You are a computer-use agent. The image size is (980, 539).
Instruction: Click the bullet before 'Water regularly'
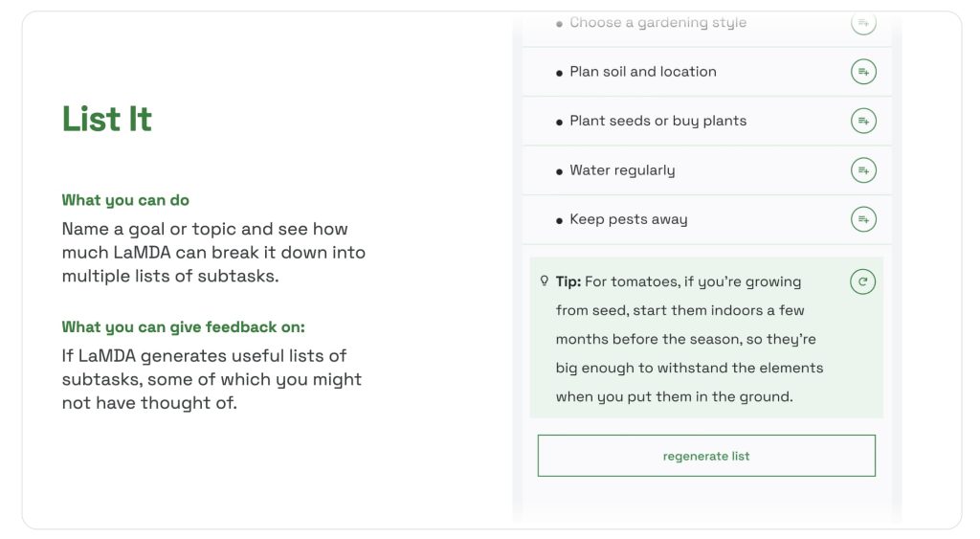tap(559, 171)
